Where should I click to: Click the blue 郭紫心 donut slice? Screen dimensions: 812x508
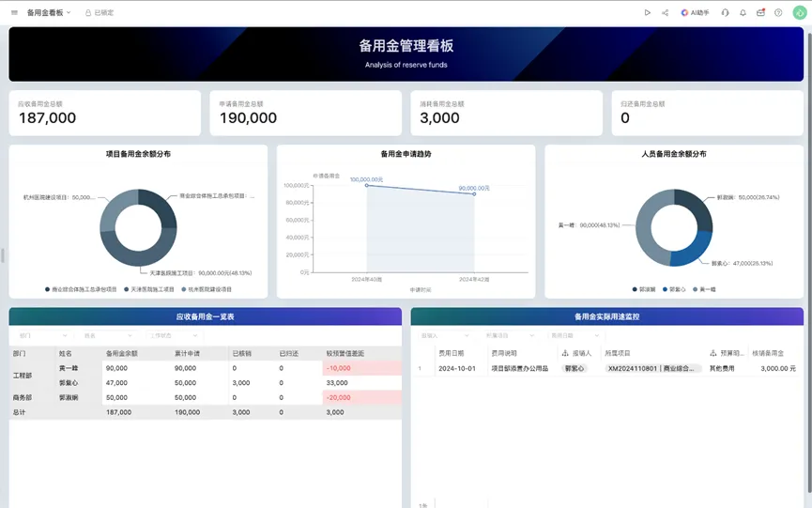pyautogui.click(x=694, y=250)
